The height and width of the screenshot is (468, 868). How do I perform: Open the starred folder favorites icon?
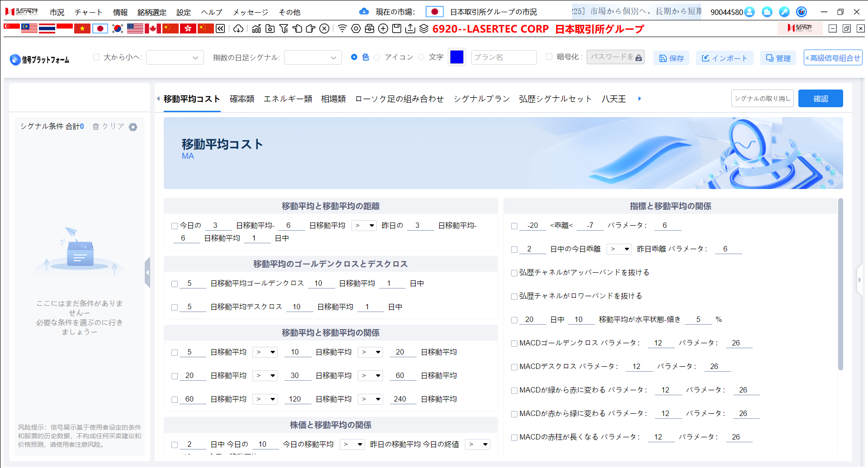click(x=270, y=29)
